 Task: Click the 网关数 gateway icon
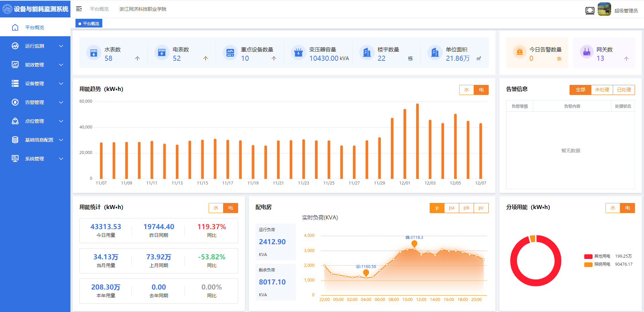coord(586,52)
